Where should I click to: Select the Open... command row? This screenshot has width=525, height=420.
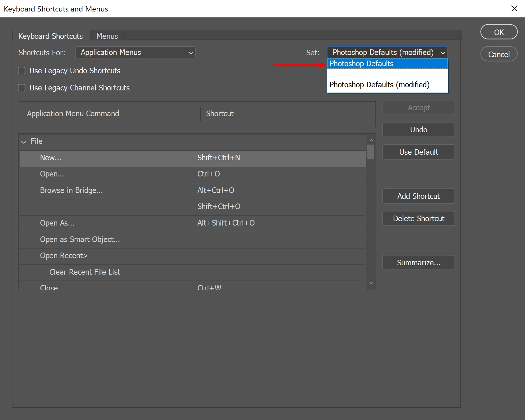pos(193,175)
